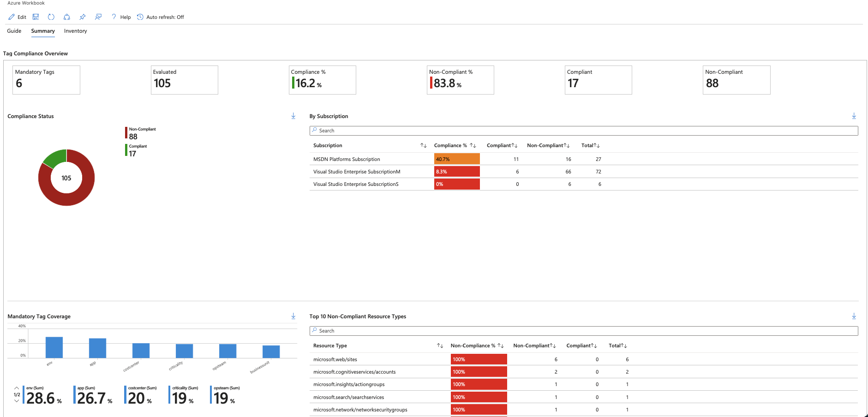Switch to the Guide tab

point(14,31)
